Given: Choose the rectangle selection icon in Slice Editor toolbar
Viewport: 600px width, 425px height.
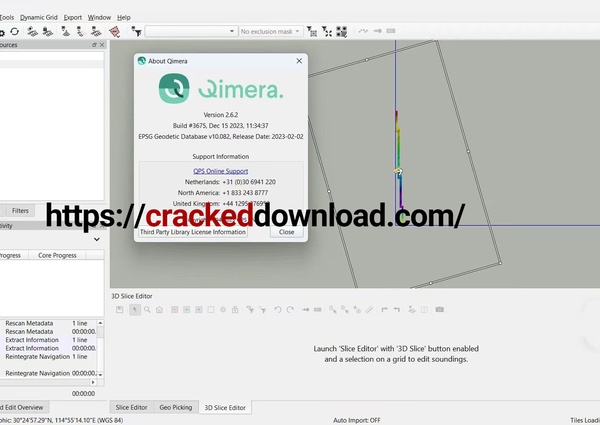Looking at the screenshot, I should coord(210,309).
